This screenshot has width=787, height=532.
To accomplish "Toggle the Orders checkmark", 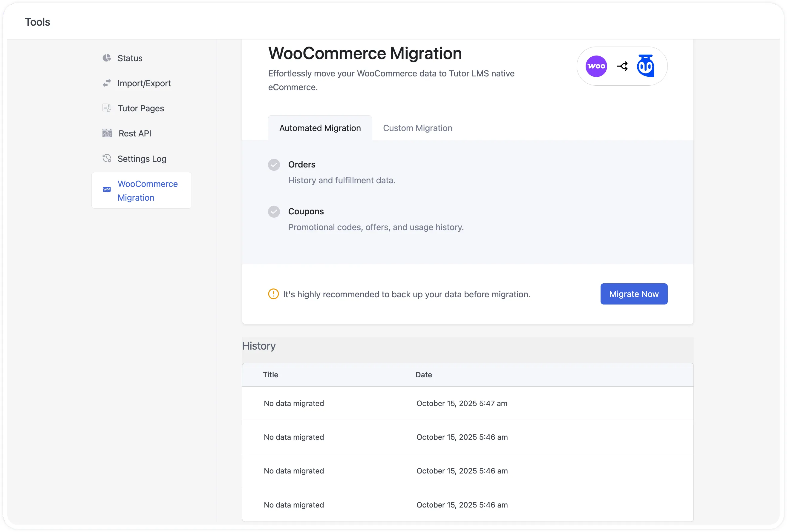I will point(274,165).
